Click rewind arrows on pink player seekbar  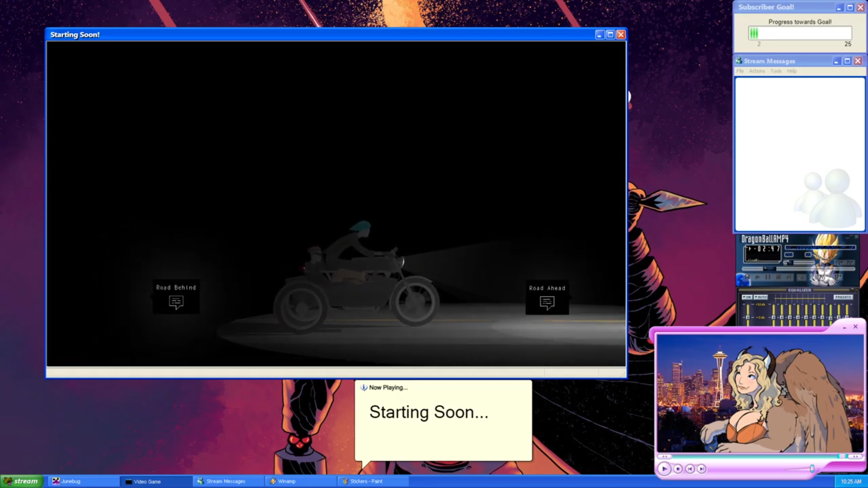tap(664, 457)
